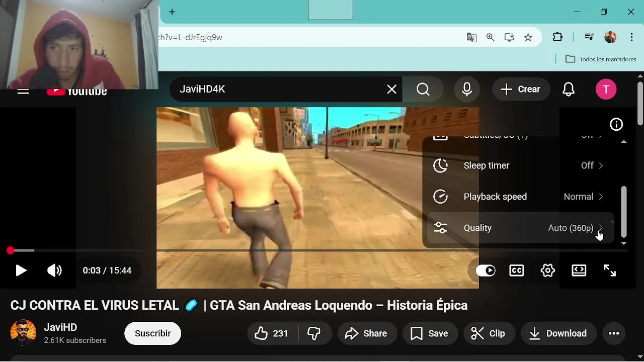Open the more actions three-dot button
Image resolution: width=644 pixels, height=362 pixels.
click(614, 333)
